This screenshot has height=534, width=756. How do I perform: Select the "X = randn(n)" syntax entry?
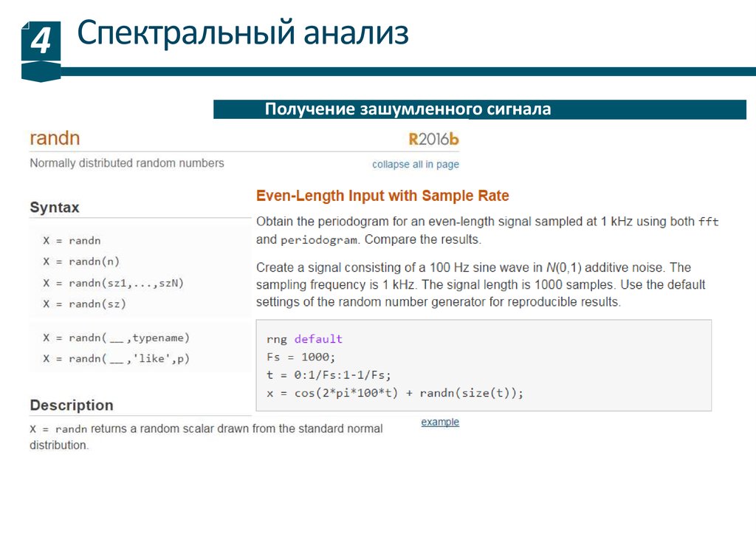pos(81,261)
